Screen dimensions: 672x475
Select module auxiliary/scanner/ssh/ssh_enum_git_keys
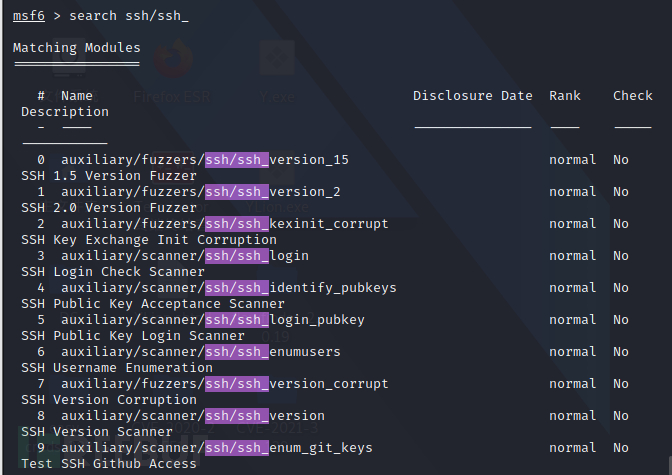(x=217, y=448)
